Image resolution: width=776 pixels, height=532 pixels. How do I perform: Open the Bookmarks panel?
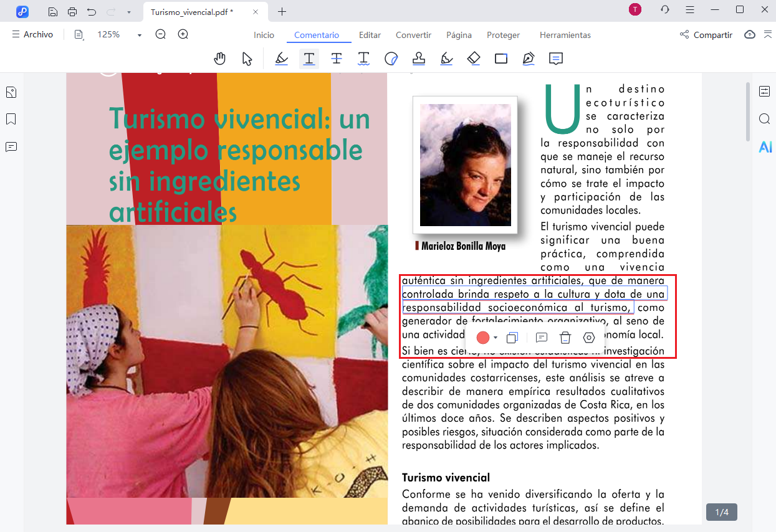11,119
